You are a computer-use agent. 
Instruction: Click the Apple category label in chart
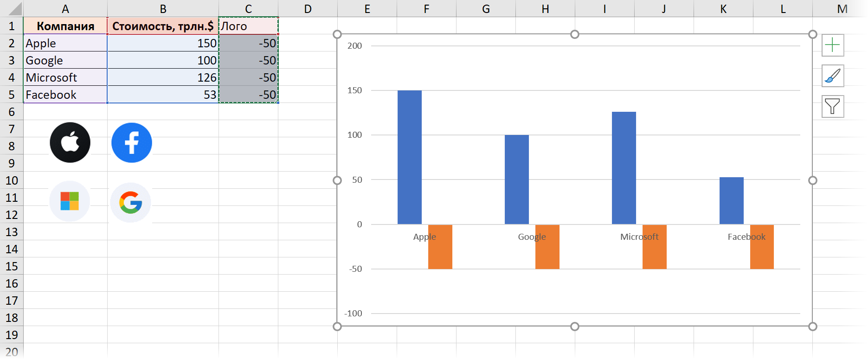click(424, 237)
